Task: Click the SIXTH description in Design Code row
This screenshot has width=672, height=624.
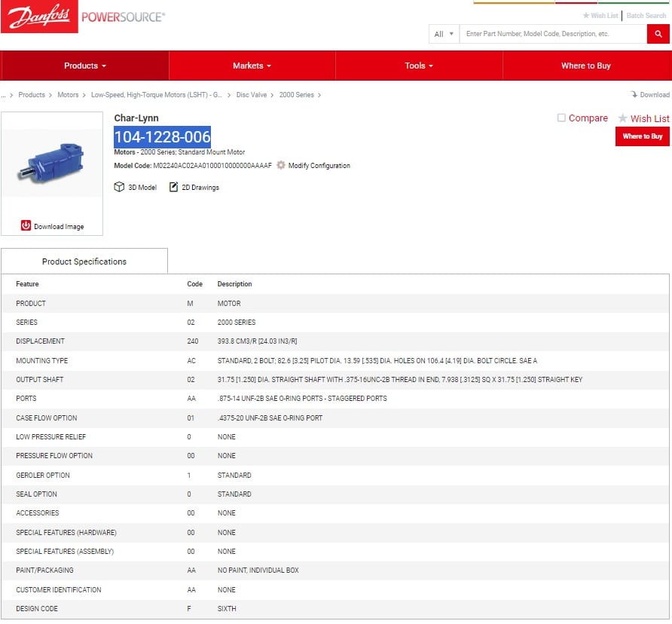Action: pyautogui.click(x=227, y=609)
